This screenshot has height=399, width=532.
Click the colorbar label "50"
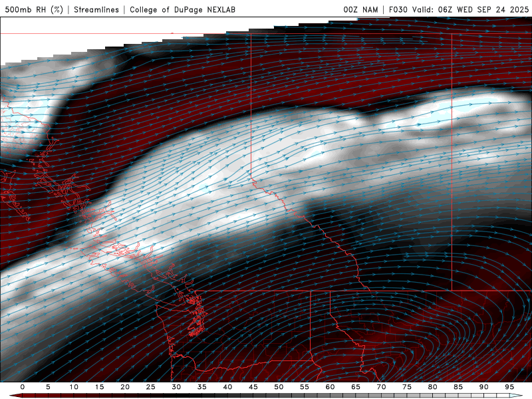[279, 387]
